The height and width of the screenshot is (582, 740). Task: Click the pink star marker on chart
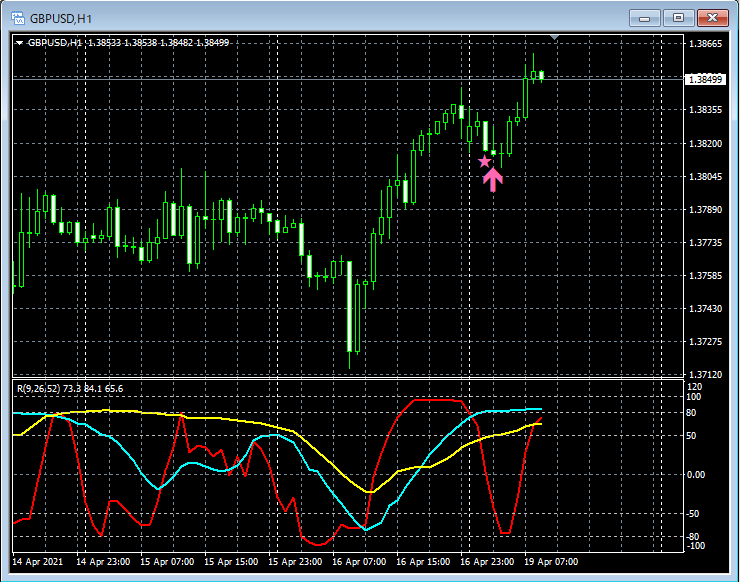(x=484, y=161)
